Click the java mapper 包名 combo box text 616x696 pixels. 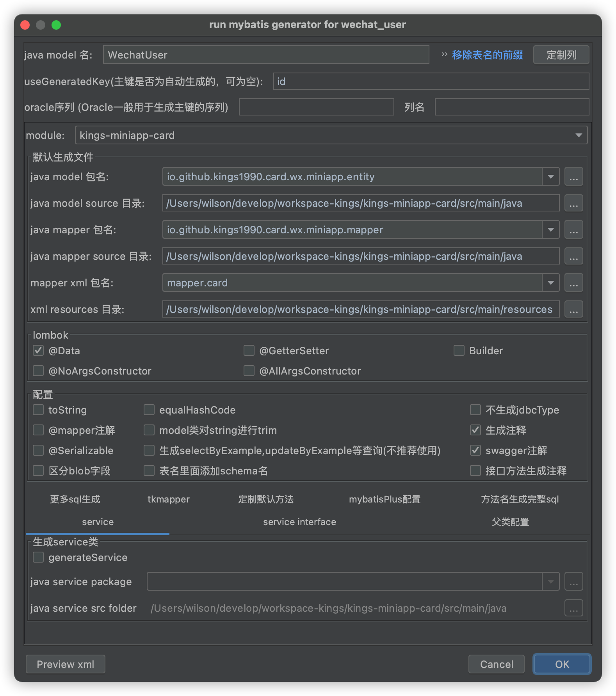click(x=353, y=230)
